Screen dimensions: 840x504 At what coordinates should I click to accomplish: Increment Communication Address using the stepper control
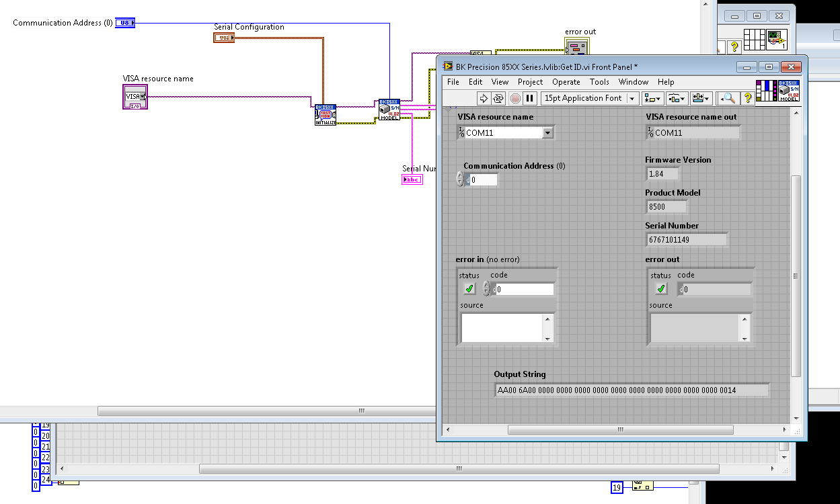click(x=459, y=176)
